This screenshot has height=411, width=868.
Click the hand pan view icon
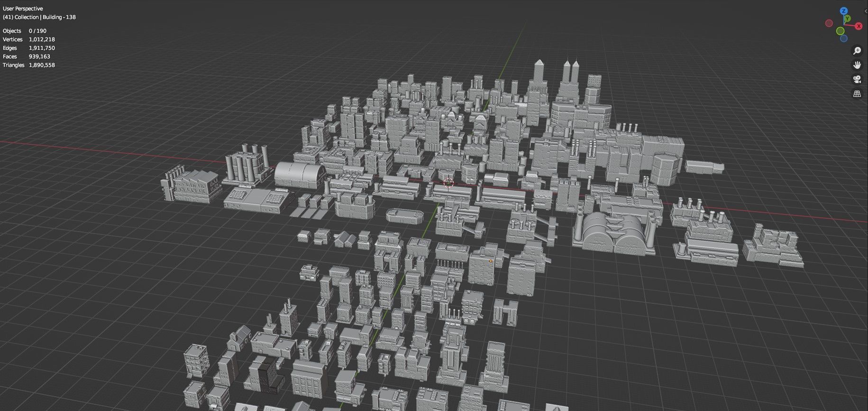[857, 65]
